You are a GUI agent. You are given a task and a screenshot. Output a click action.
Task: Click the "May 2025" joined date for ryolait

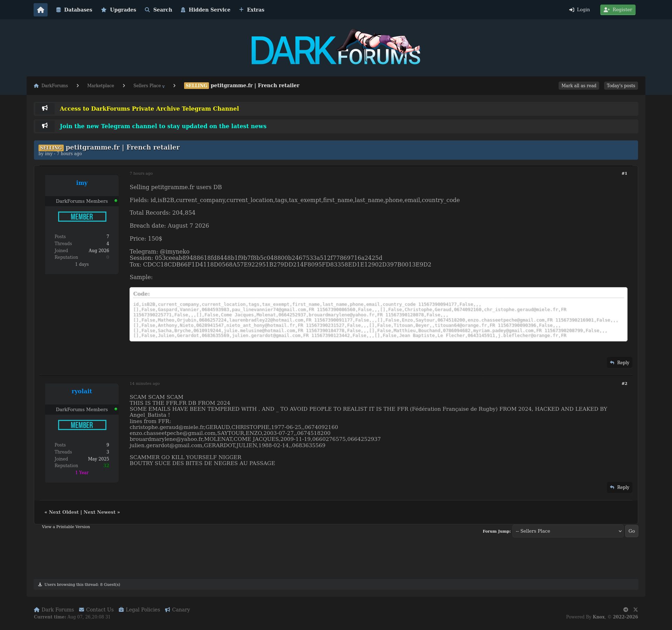[98, 459]
